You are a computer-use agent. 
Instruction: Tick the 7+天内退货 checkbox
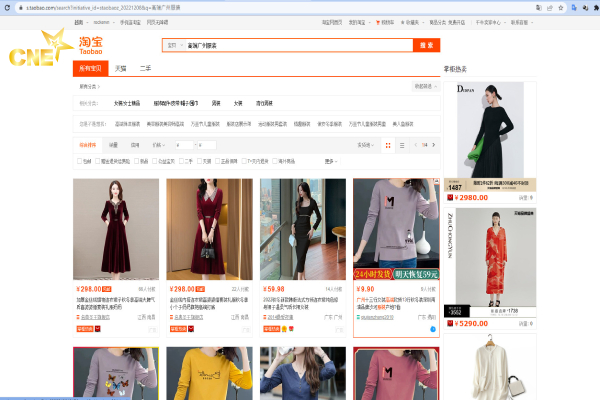(x=244, y=161)
